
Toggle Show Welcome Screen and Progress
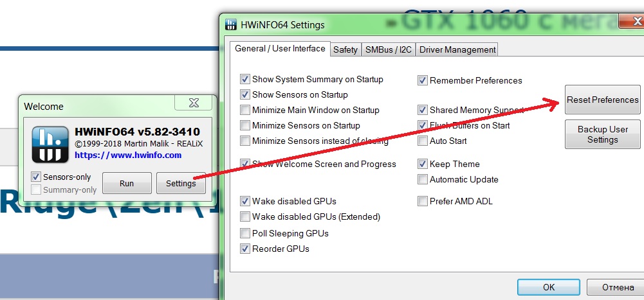pos(245,164)
